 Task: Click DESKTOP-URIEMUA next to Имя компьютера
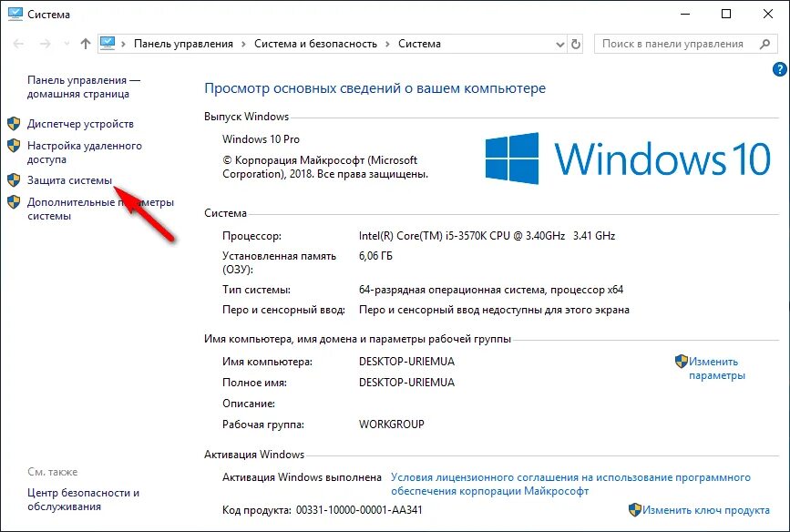(x=406, y=362)
